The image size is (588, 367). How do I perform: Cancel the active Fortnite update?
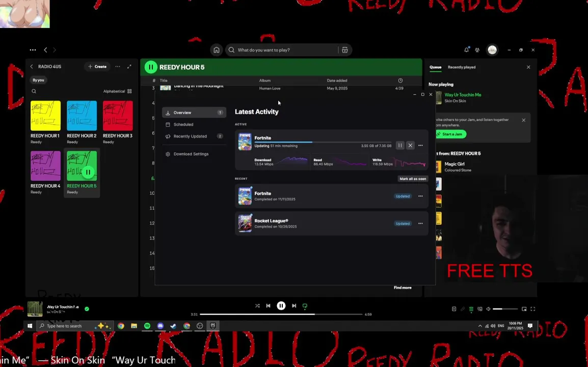pos(410,145)
